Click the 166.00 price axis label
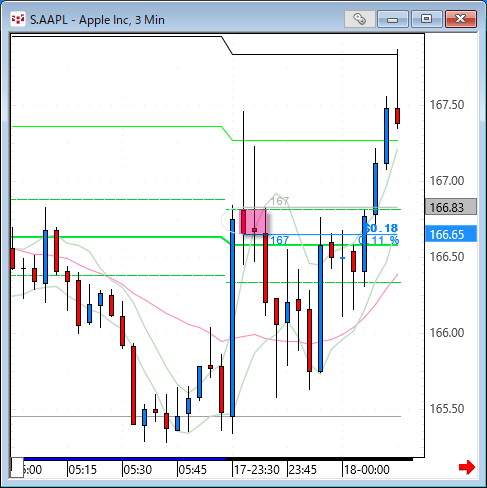This screenshot has width=487, height=488. click(x=447, y=333)
